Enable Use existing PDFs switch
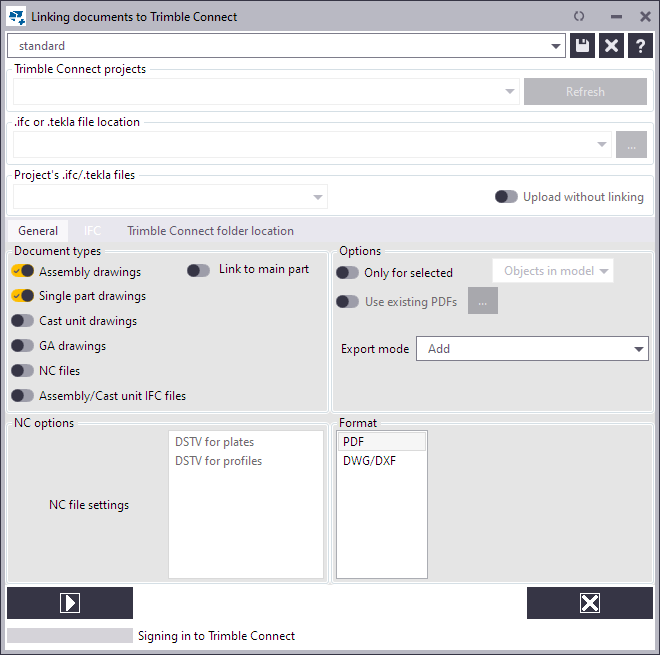This screenshot has height=655, width=660. tap(347, 301)
